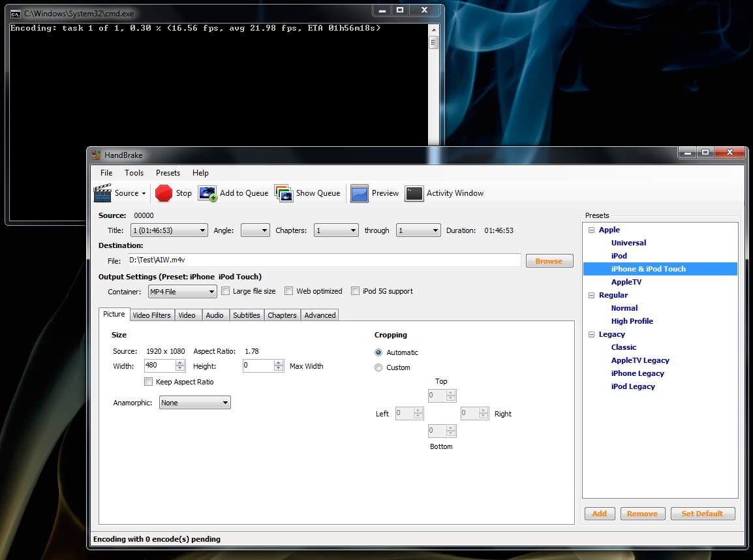Click the cmd.exe window title icon
The image size is (753, 560).
(x=16, y=14)
